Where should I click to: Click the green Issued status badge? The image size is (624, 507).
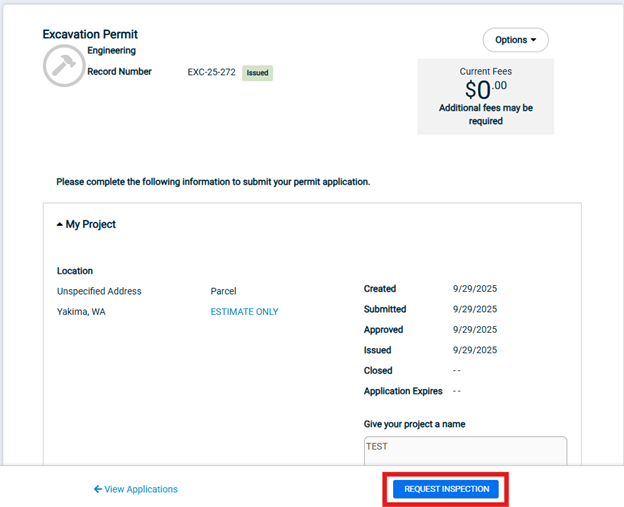tap(257, 73)
